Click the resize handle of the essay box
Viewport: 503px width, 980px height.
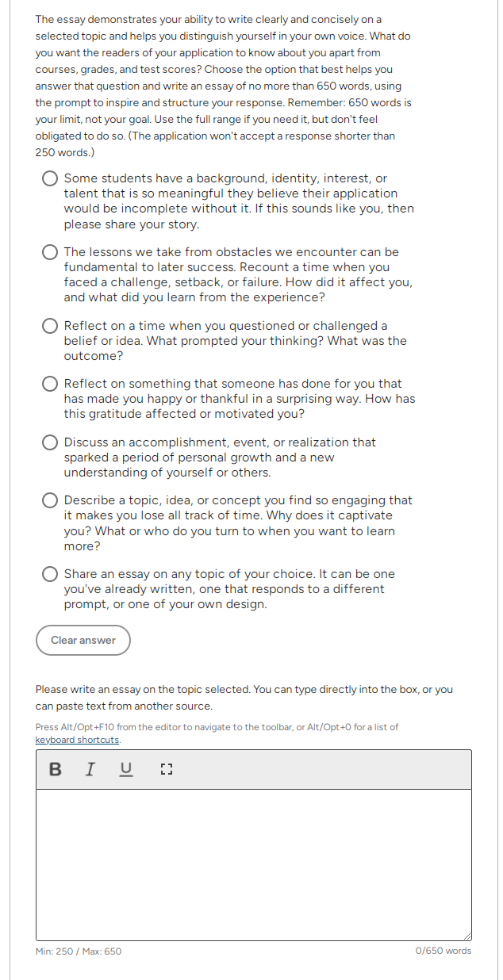click(x=467, y=936)
